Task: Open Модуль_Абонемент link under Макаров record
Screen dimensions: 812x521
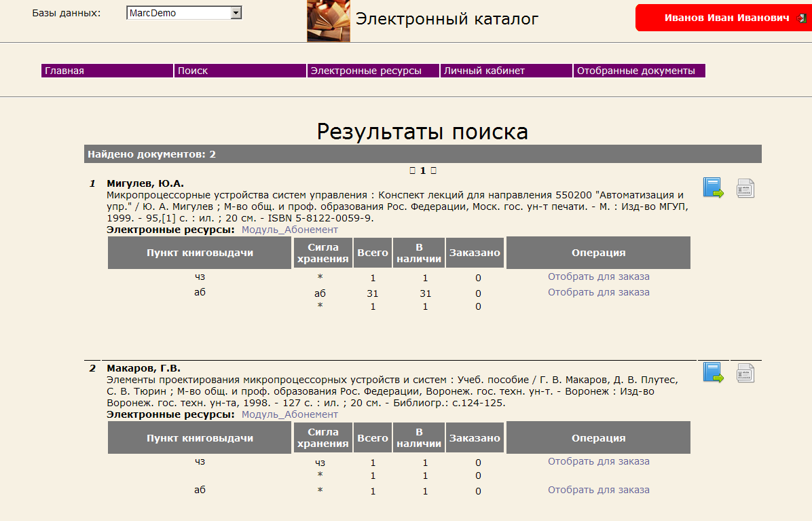Action: 289,414
